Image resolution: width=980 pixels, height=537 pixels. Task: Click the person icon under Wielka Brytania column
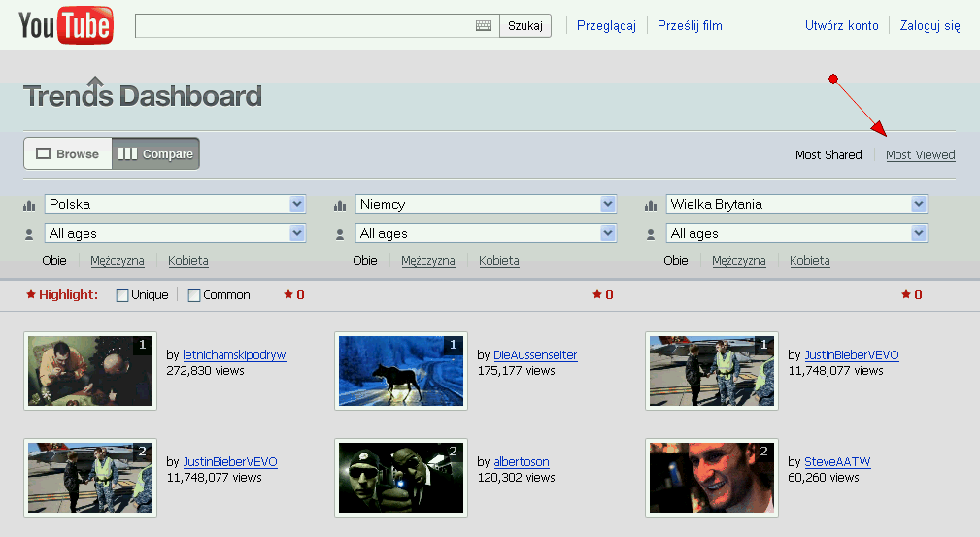pos(651,234)
